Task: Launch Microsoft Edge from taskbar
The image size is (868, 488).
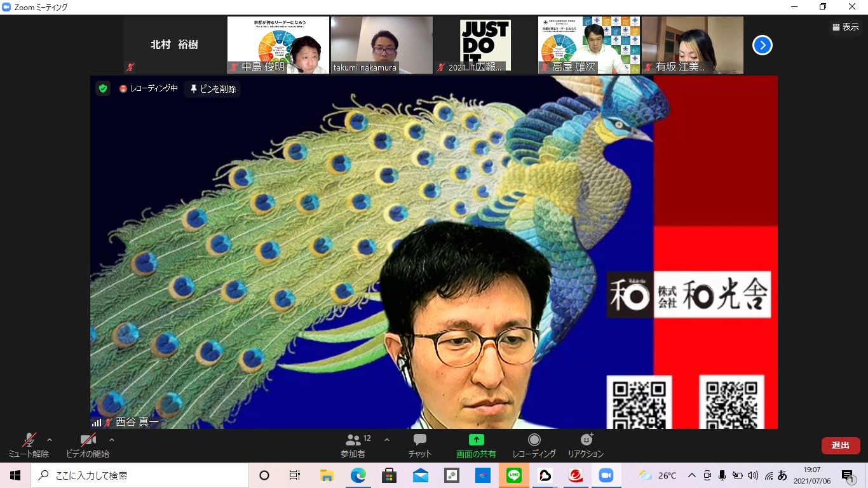Action: coord(358,475)
